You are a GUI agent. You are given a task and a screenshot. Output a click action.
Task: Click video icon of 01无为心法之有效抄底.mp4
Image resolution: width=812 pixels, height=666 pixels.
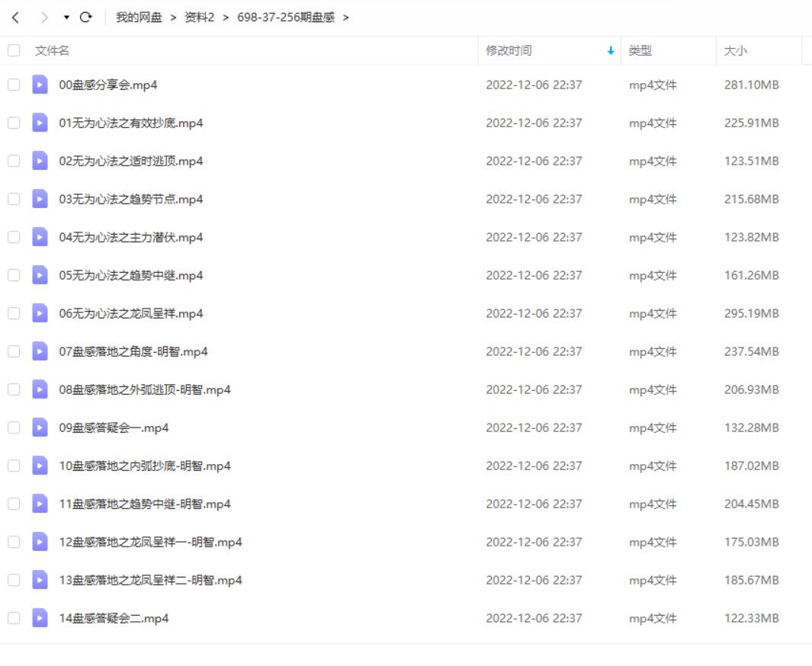[x=40, y=123]
